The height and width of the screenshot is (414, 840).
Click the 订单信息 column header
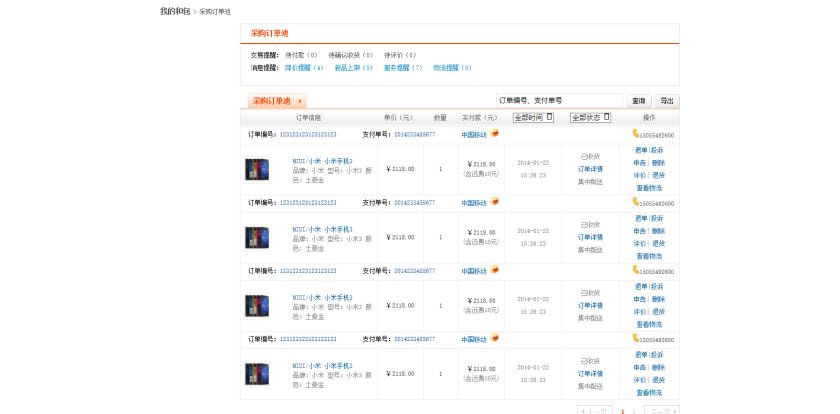tap(308, 118)
